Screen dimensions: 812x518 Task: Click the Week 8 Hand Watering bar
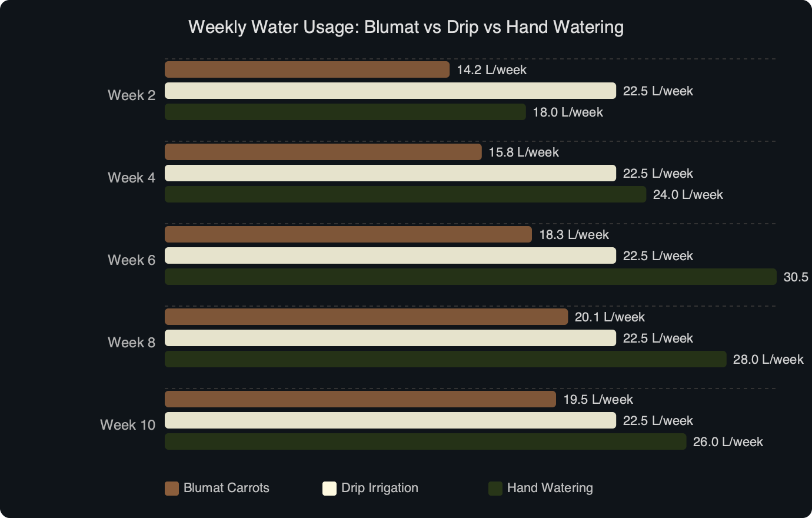(x=445, y=359)
